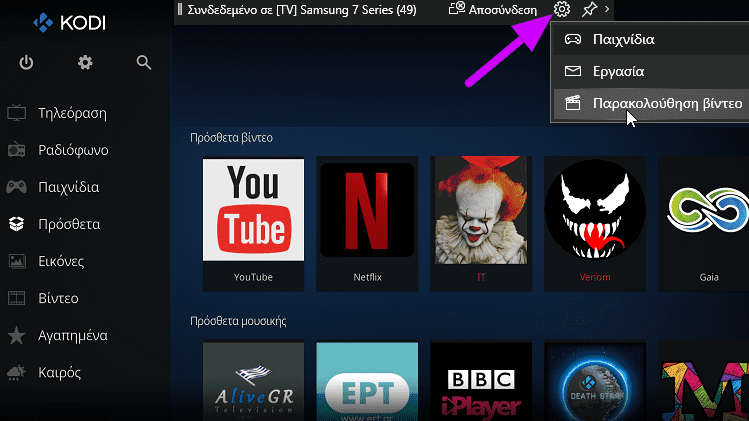
Task: Click the Venom label text
Action: pyautogui.click(x=595, y=277)
